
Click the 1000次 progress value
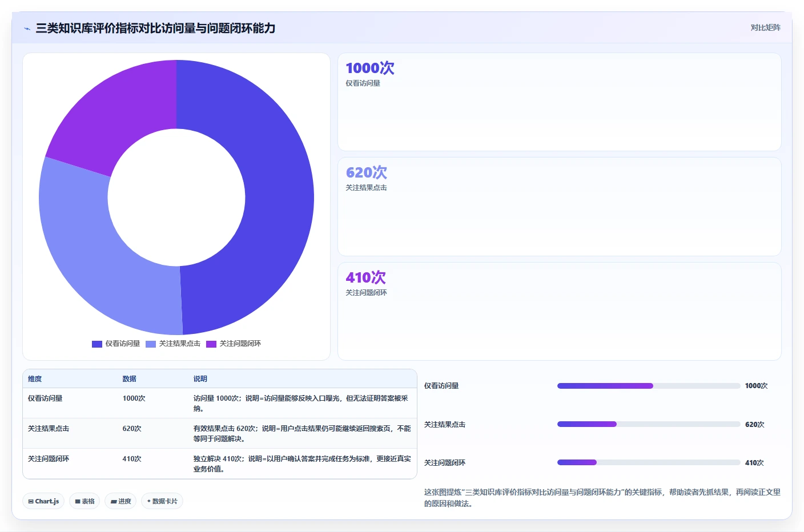tap(756, 386)
